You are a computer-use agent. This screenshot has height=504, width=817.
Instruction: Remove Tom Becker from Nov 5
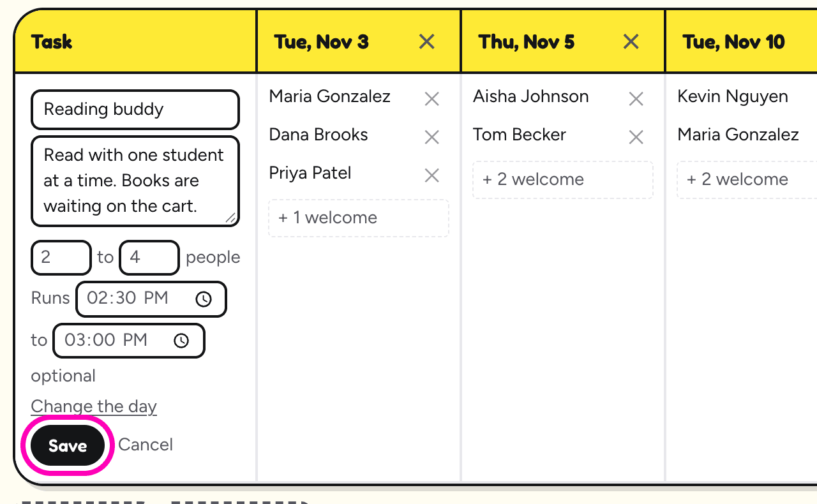pos(636,137)
